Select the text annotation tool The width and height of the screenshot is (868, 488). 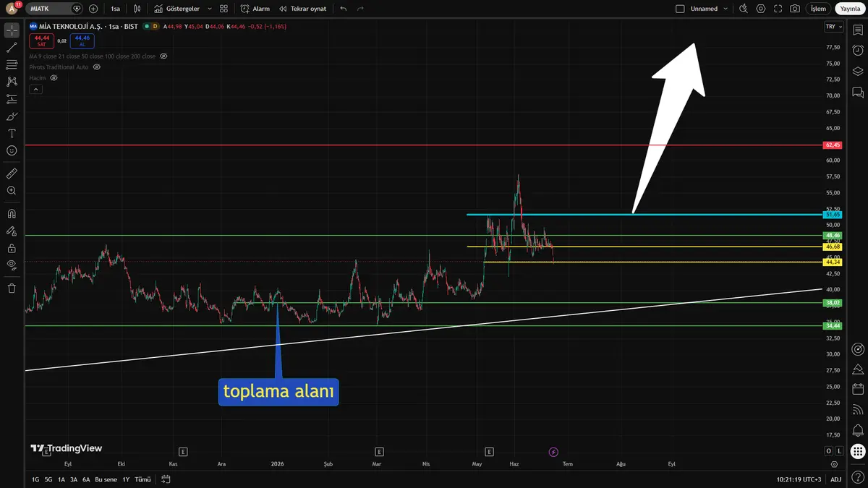click(x=12, y=134)
